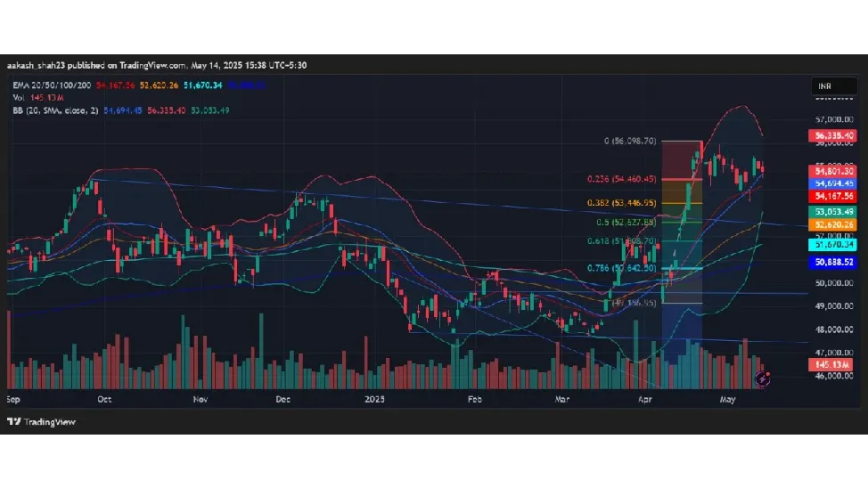Viewport: 868px width, 488px height.
Task: Open the TradingView logo at the chart footer
Action: click(x=41, y=421)
